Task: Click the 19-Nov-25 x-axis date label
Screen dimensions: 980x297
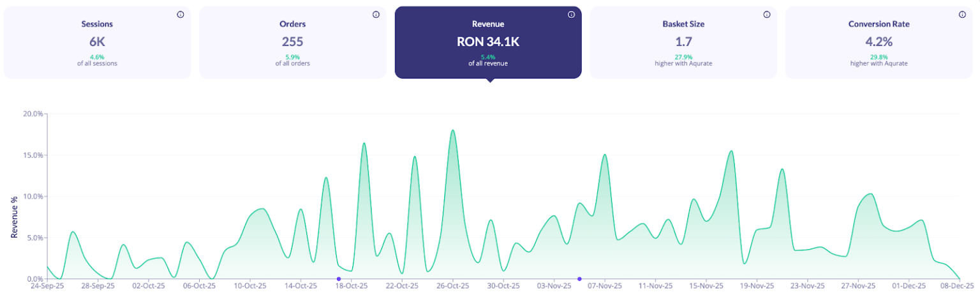Action: pyautogui.click(x=756, y=287)
